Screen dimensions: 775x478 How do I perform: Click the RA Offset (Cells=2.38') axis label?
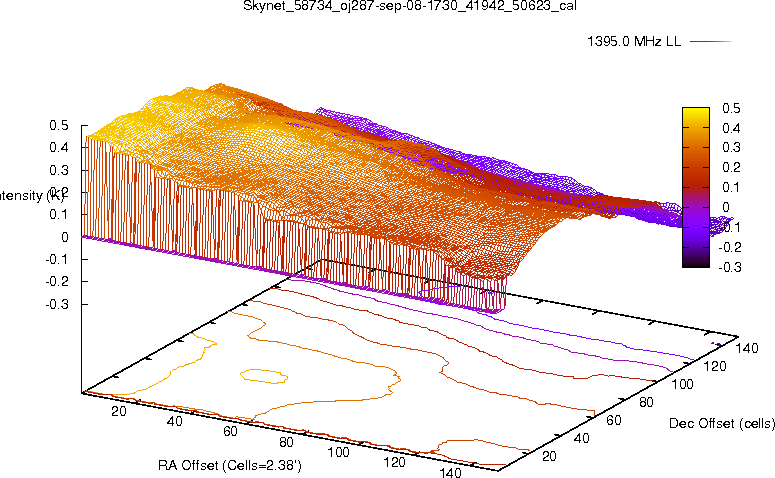230,465
